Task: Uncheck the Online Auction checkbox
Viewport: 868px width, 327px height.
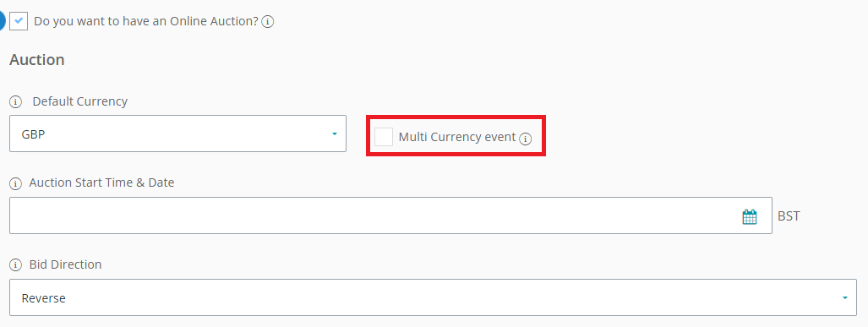Action: point(19,21)
